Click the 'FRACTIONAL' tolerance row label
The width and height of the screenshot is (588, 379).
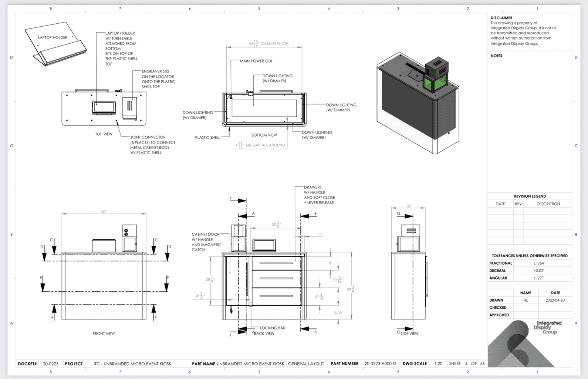(x=501, y=263)
